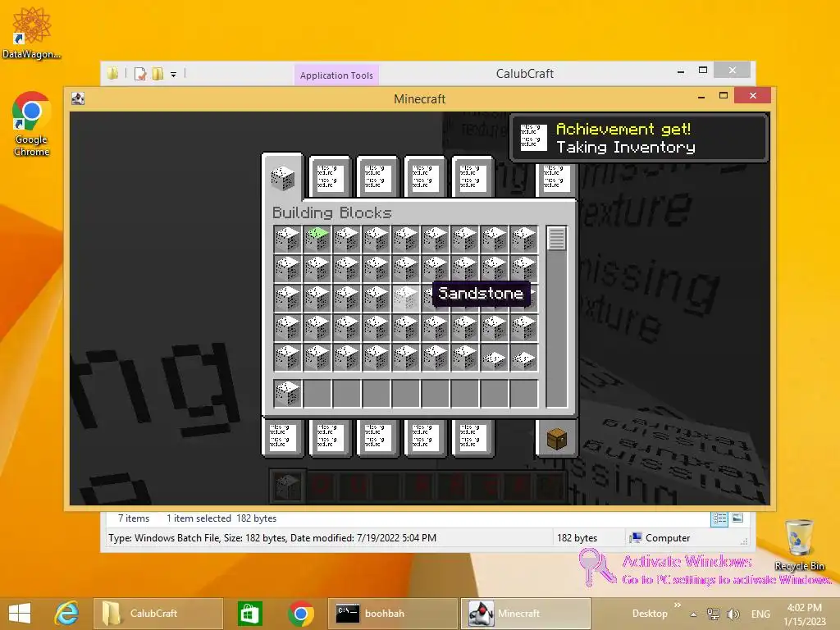Expand the Quick Access Toolbar dropdown arrow

(174, 75)
